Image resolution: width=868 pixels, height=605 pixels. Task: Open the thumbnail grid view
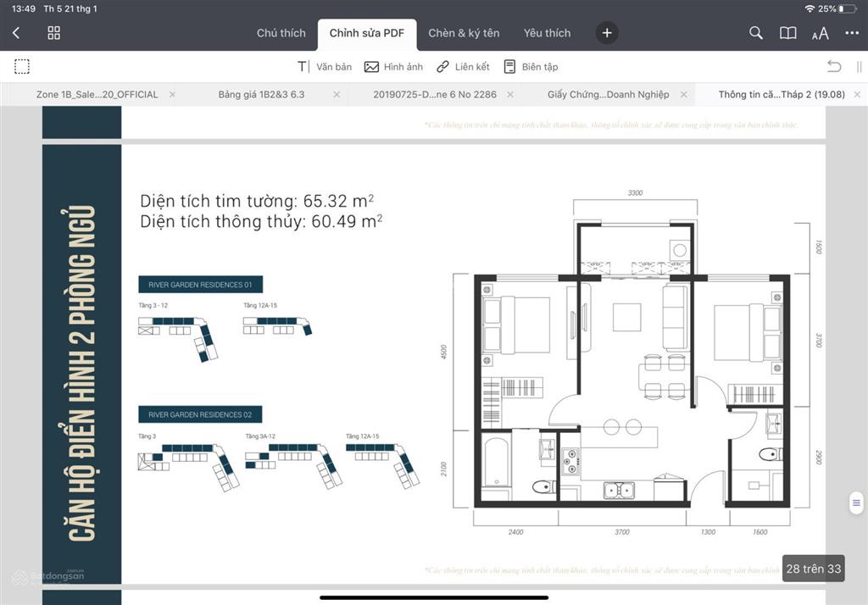pyautogui.click(x=53, y=33)
